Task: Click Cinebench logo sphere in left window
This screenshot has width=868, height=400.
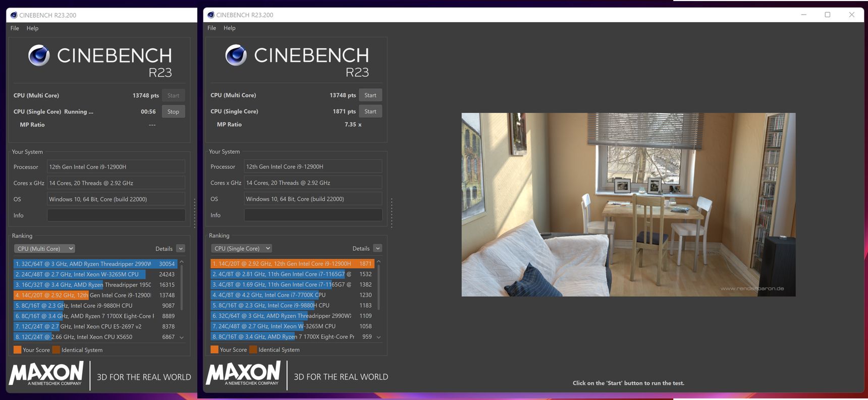Action: [39, 55]
